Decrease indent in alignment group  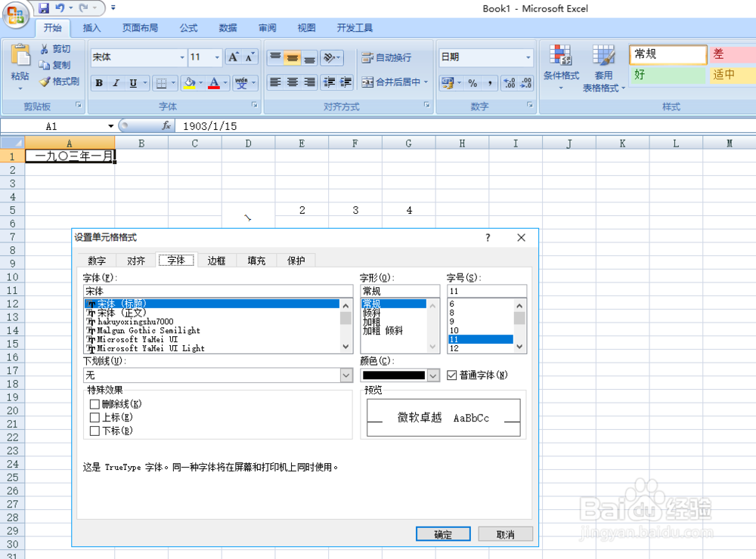pyautogui.click(x=330, y=82)
